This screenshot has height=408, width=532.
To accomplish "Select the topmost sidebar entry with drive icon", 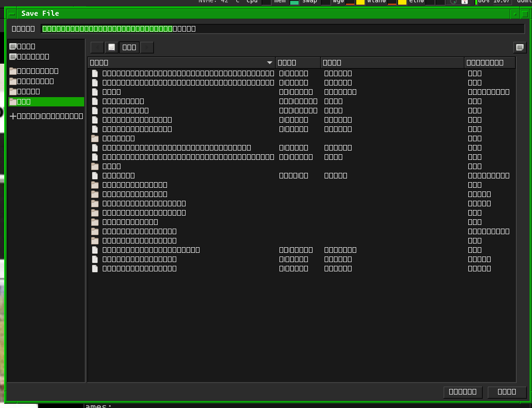I will 47,46.
